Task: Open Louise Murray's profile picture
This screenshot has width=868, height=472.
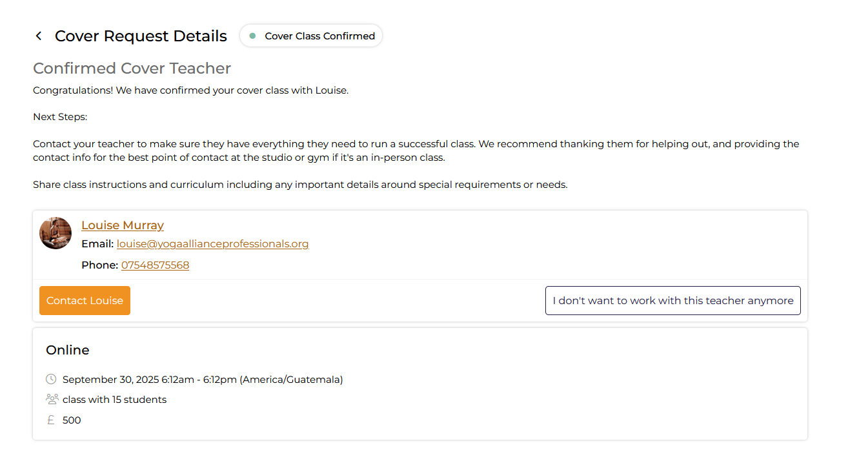Action: pyautogui.click(x=56, y=233)
